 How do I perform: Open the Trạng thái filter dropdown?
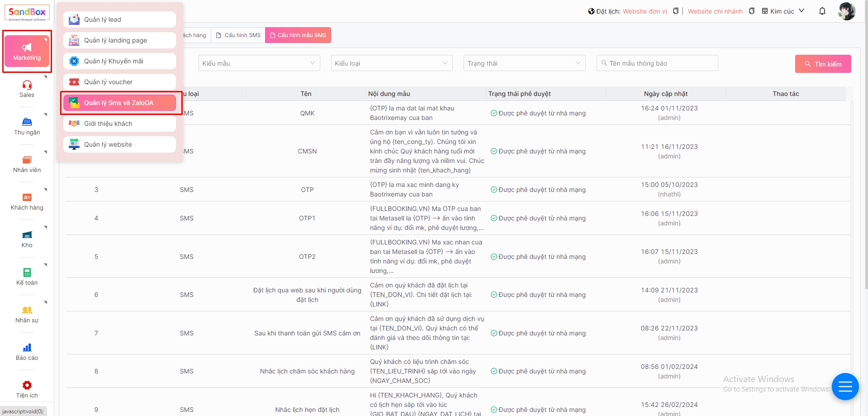tap(524, 63)
